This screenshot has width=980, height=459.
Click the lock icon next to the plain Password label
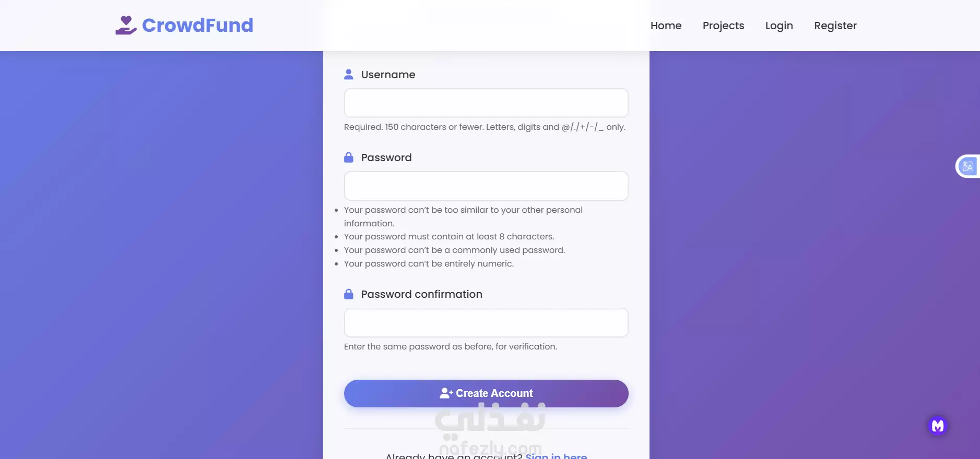tap(349, 158)
